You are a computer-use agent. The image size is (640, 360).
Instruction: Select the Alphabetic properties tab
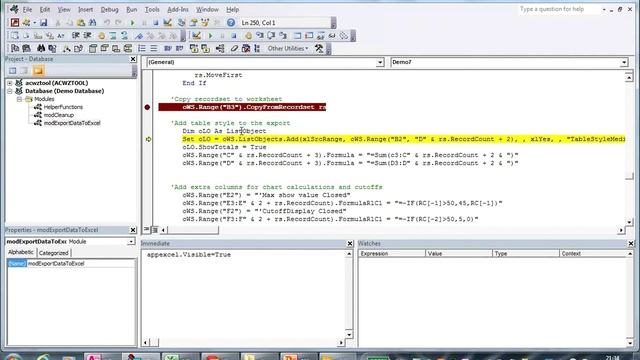tap(21, 252)
